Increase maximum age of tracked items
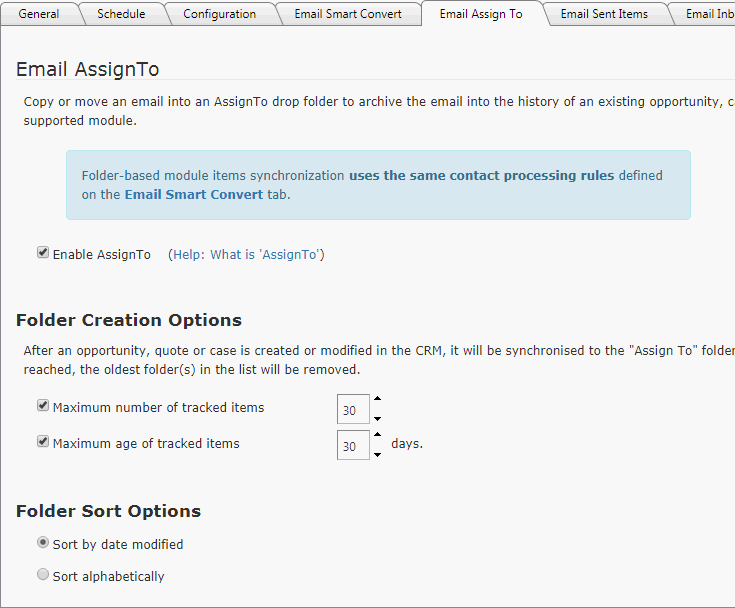 point(377,435)
